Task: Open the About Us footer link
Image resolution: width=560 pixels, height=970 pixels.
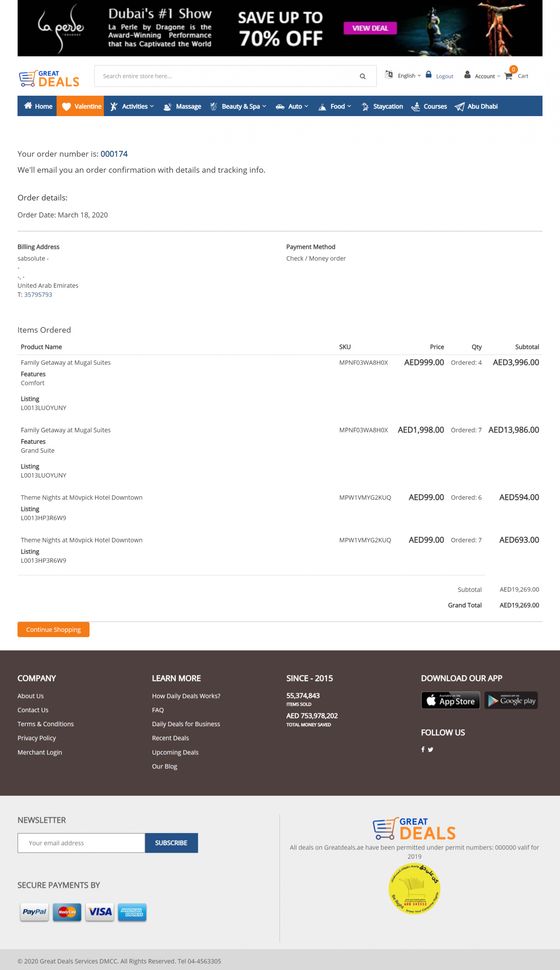Action: coord(30,696)
